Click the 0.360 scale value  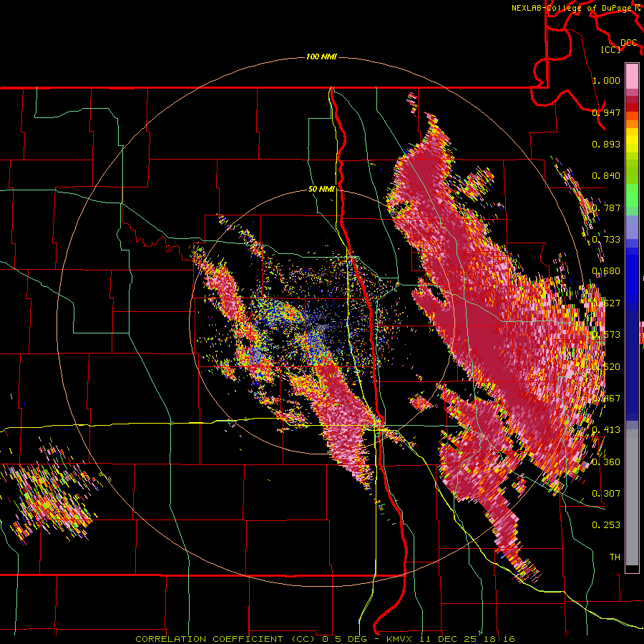tap(606, 462)
